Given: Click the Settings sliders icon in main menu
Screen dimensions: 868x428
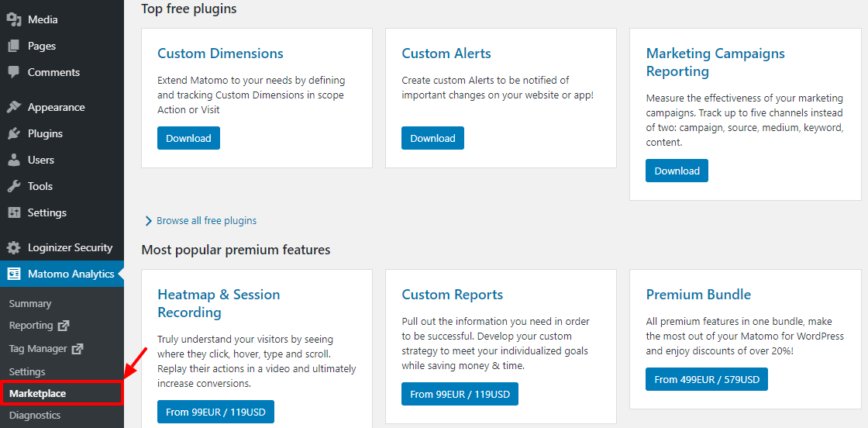Looking at the screenshot, I should 14,212.
